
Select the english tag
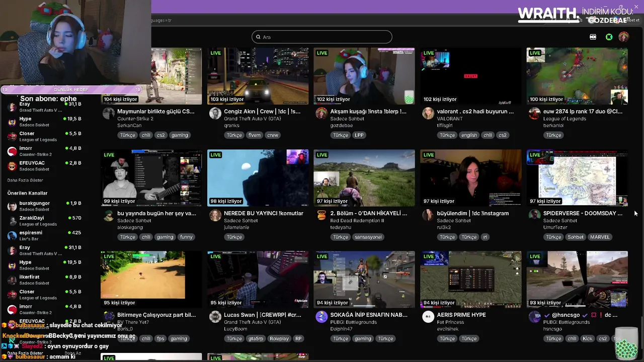point(469,135)
